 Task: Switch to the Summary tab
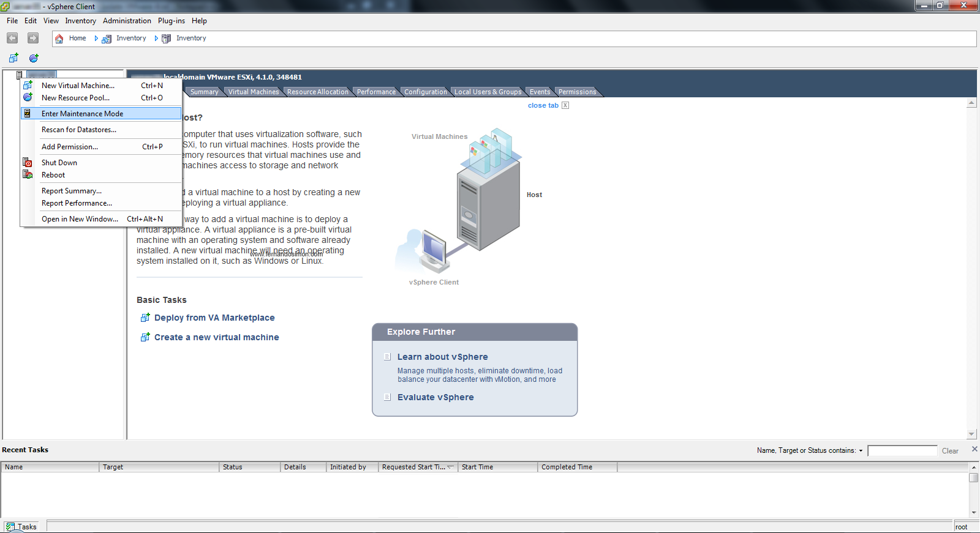coord(204,92)
